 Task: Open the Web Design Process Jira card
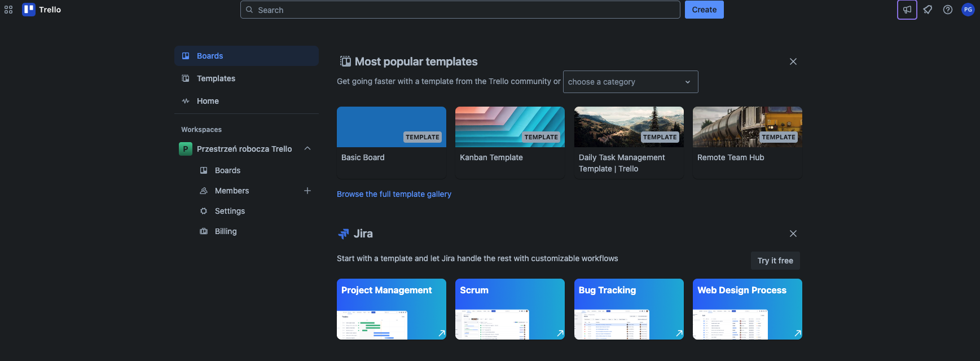[748, 309]
